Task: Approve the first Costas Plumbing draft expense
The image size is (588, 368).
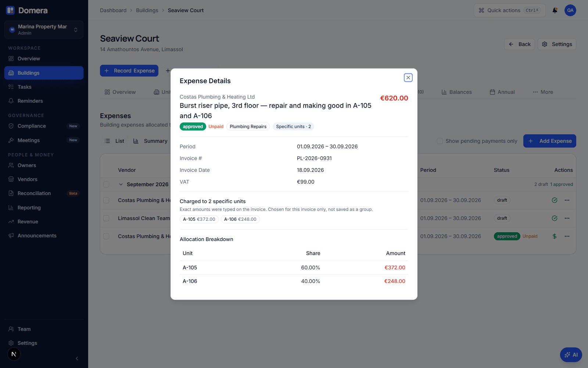Action: point(555,200)
